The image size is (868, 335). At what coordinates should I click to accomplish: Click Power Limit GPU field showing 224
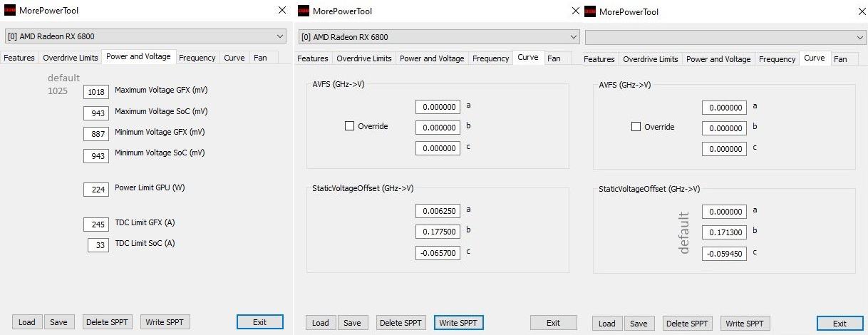[95, 190]
